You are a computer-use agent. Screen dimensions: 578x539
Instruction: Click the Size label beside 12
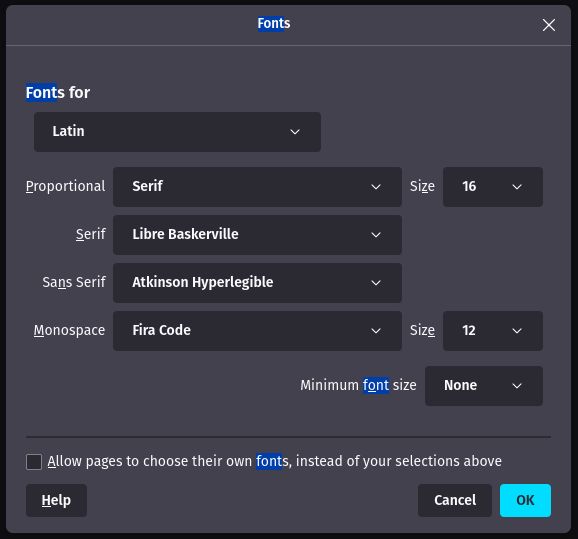coord(422,331)
